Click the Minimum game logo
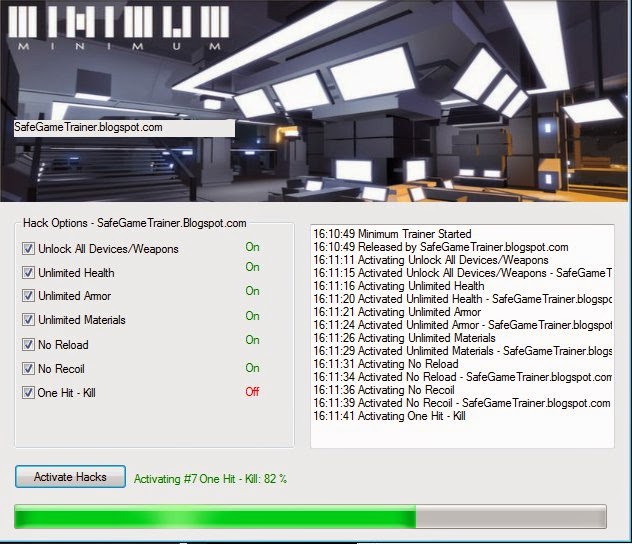The width and height of the screenshot is (632, 544). coord(119,27)
